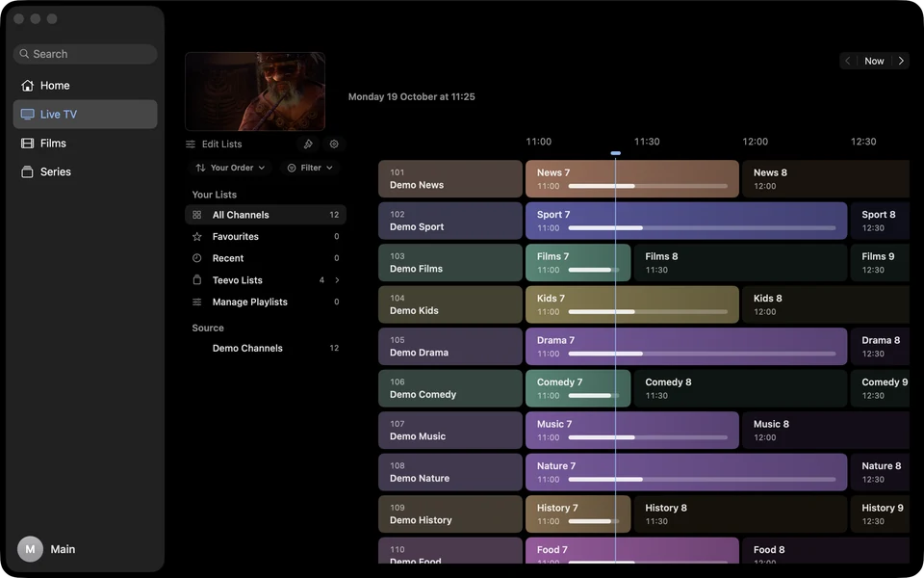Image resolution: width=924 pixels, height=578 pixels.
Task: Open the Your Order sort dropdown
Action: [x=230, y=168]
